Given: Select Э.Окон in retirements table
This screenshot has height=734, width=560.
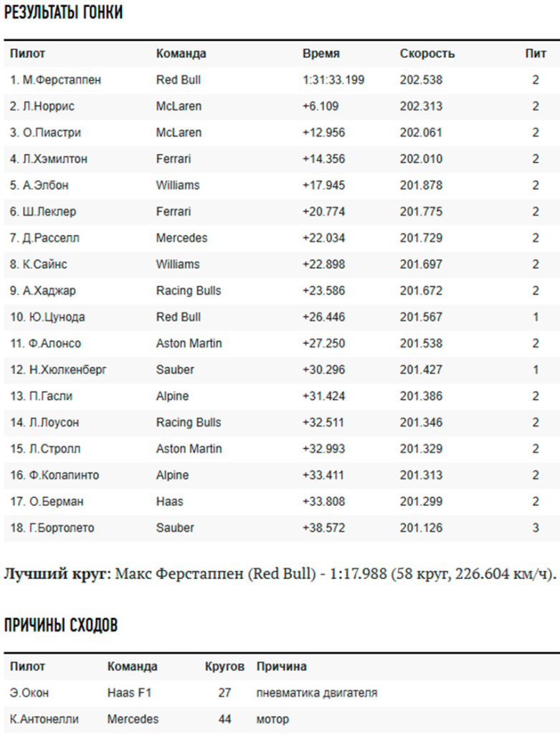Looking at the screenshot, I should (29, 693).
